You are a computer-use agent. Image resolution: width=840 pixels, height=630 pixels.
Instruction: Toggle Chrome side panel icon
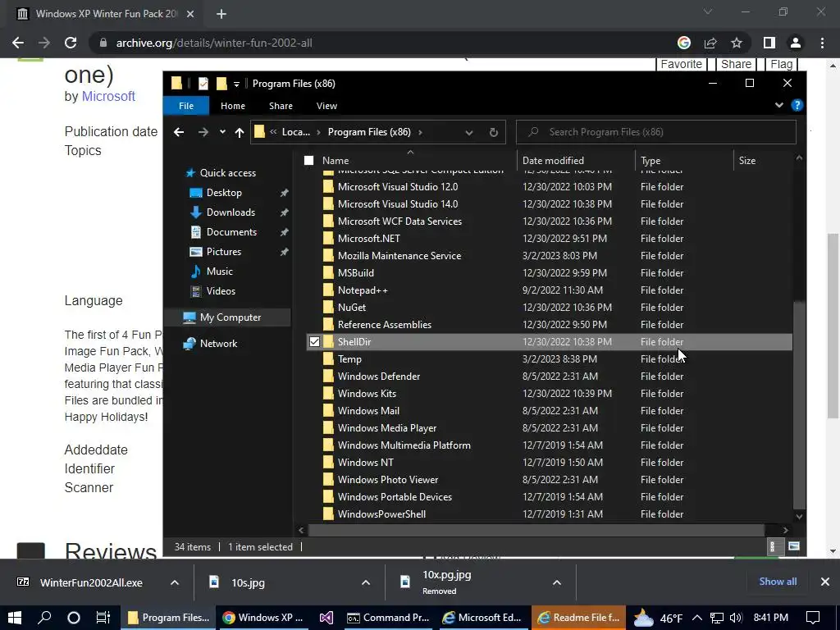(x=769, y=43)
